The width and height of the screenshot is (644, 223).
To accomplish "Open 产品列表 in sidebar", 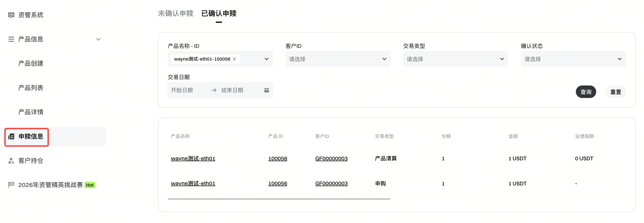I will pyautogui.click(x=31, y=88).
